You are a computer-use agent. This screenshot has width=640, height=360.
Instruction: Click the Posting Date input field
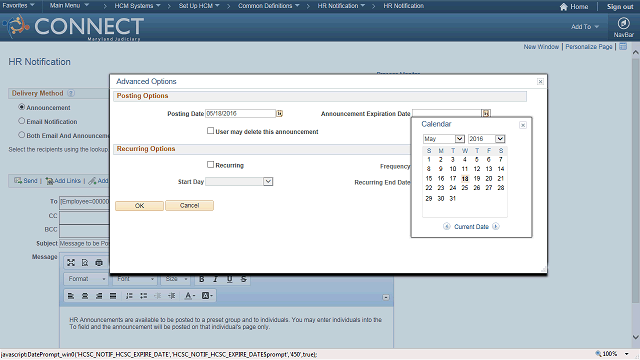[x=240, y=113]
